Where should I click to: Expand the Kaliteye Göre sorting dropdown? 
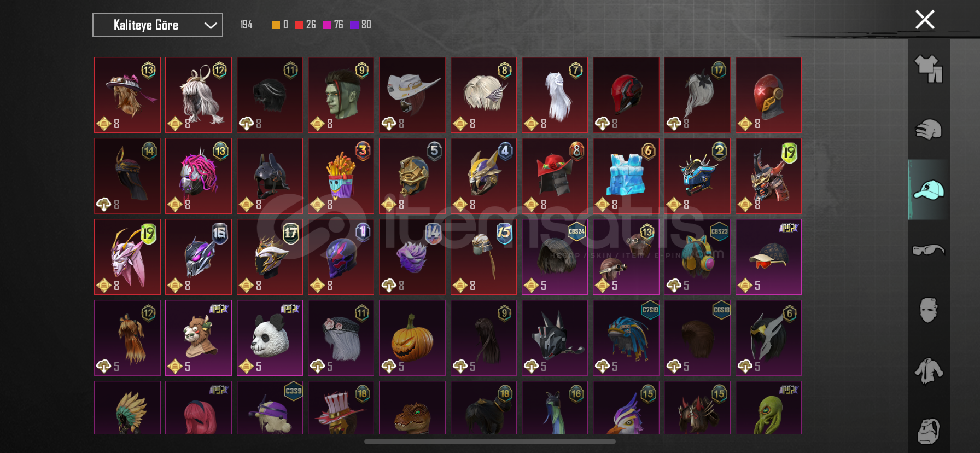pos(157,25)
